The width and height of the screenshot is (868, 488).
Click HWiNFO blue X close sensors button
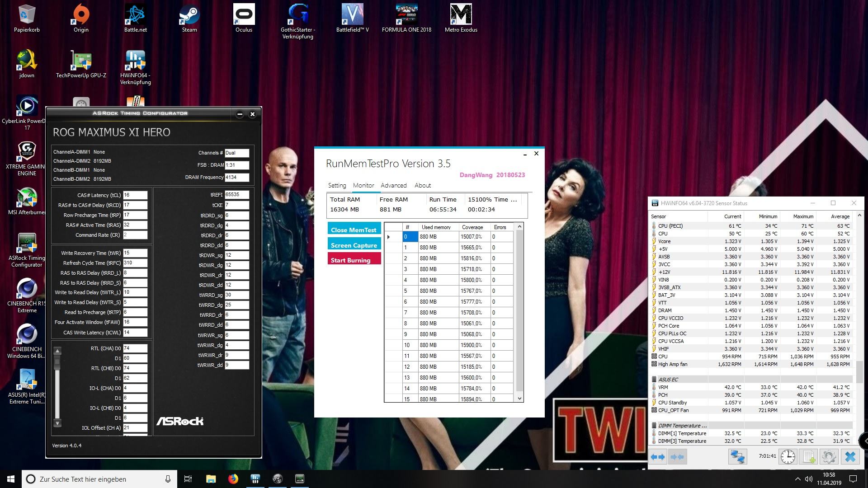coord(850,457)
